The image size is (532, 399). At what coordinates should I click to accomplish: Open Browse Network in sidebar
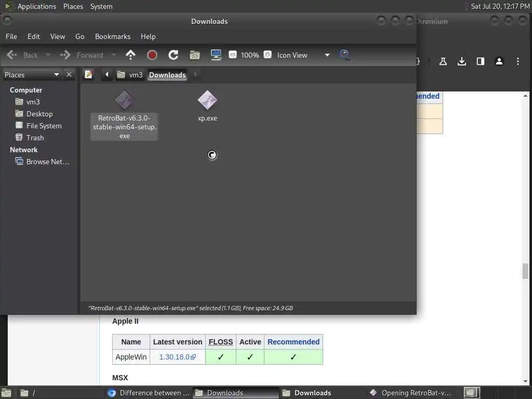pyautogui.click(x=43, y=162)
